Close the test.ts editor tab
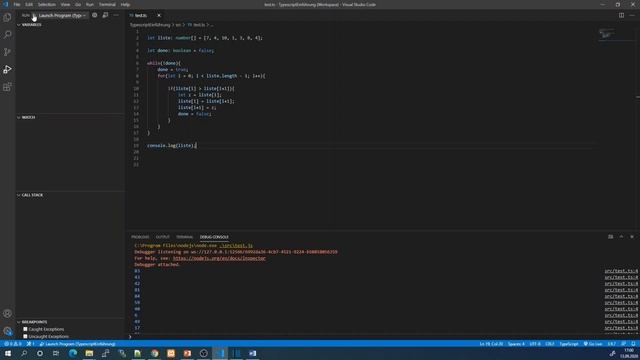Viewport: 640px width, 360px height. 159,16
